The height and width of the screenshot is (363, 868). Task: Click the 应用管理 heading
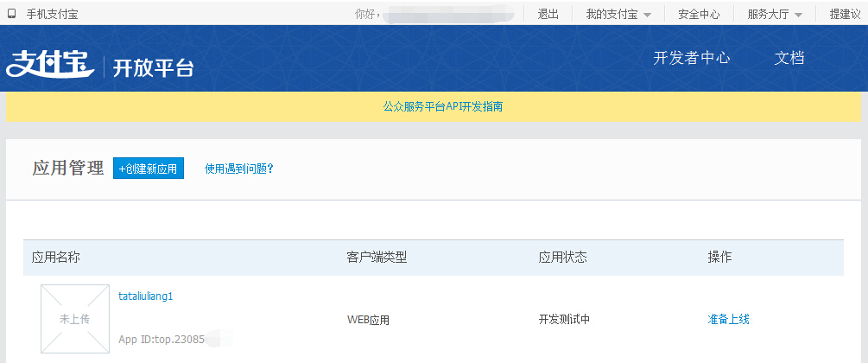click(x=68, y=168)
